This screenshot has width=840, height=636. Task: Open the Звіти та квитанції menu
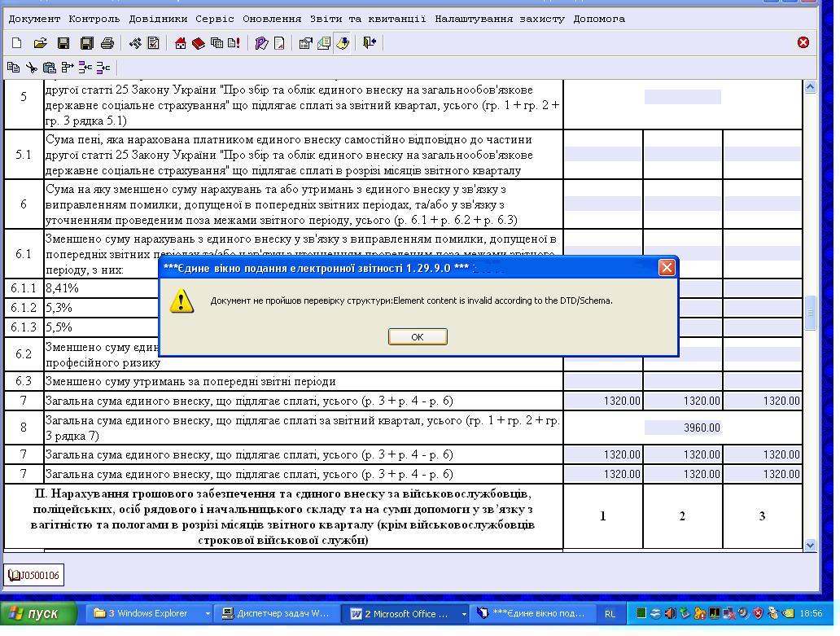[x=368, y=19]
